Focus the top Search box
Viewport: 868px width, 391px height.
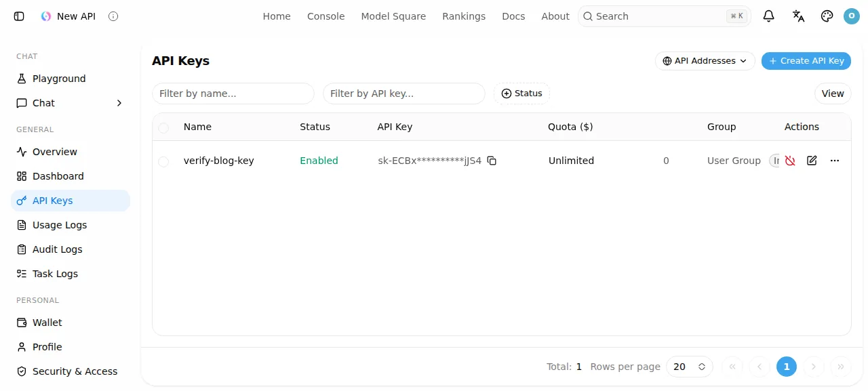coord(665,16)
